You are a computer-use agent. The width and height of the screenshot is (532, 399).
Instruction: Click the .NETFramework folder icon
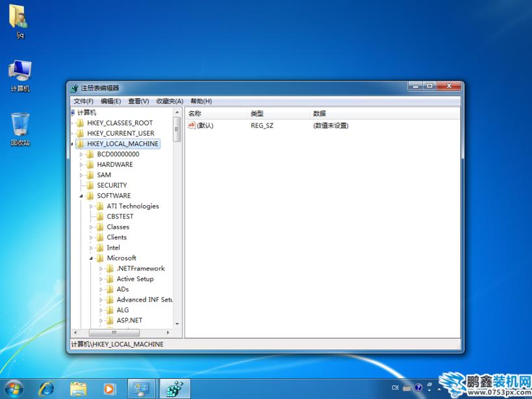[x=110, y=269]
